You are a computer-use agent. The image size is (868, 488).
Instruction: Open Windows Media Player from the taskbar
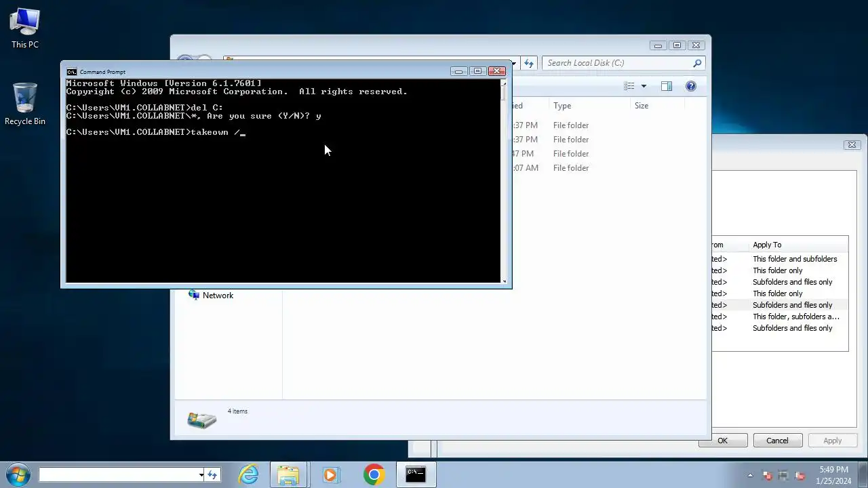(x=330, y=474)
